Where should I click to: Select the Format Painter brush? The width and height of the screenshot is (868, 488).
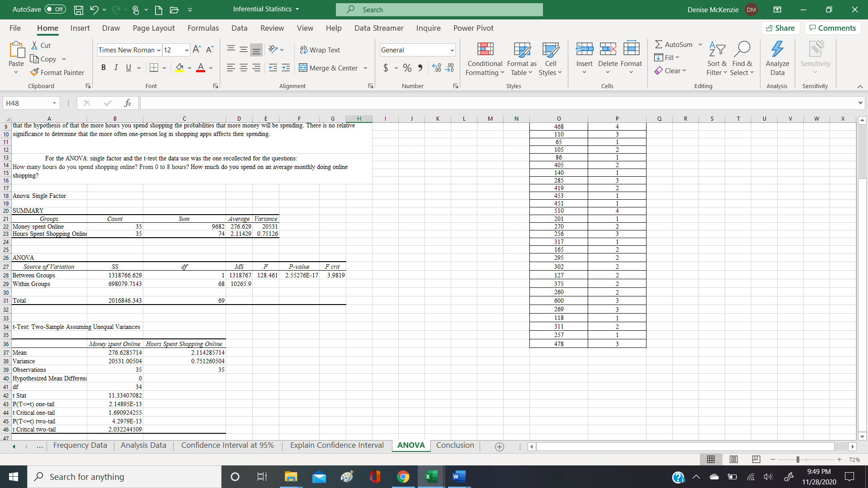pos(57,72)
